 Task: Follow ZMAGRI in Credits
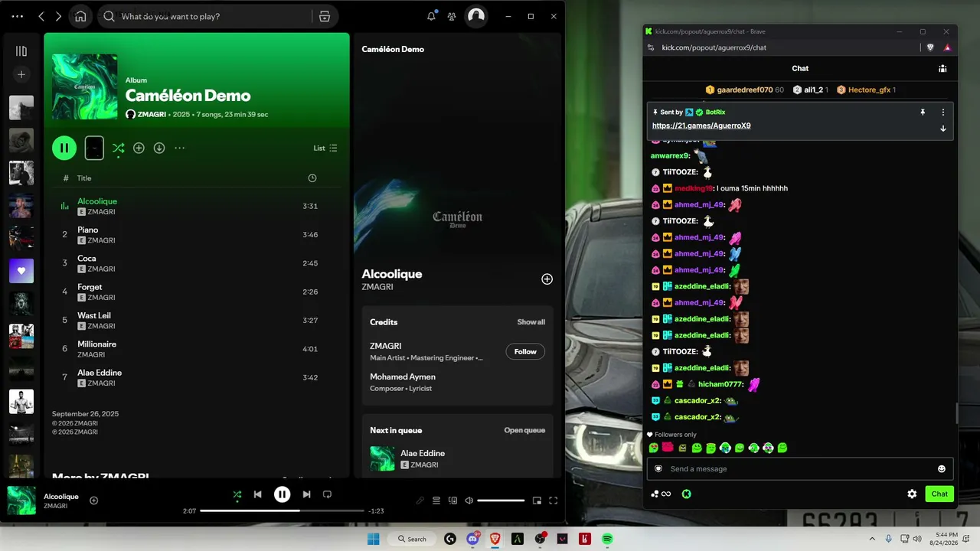pyautogui.click(x=525, y=351)
